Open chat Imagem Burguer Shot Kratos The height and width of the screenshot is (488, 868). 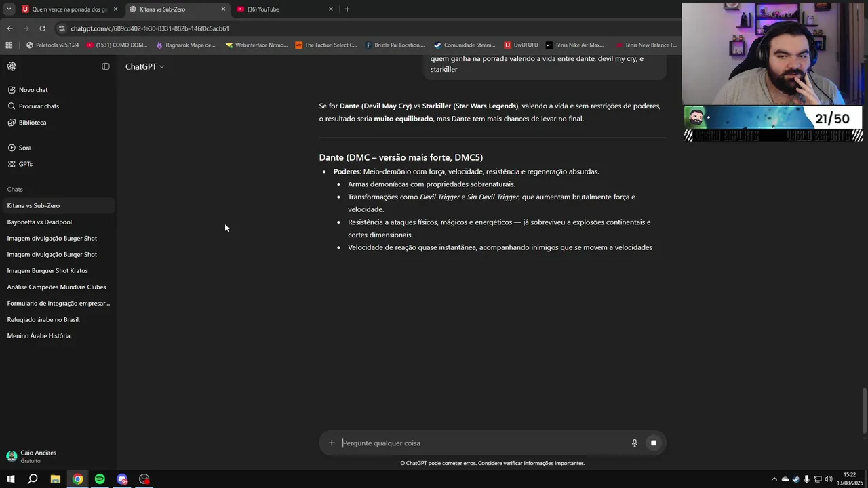[47, 270]
